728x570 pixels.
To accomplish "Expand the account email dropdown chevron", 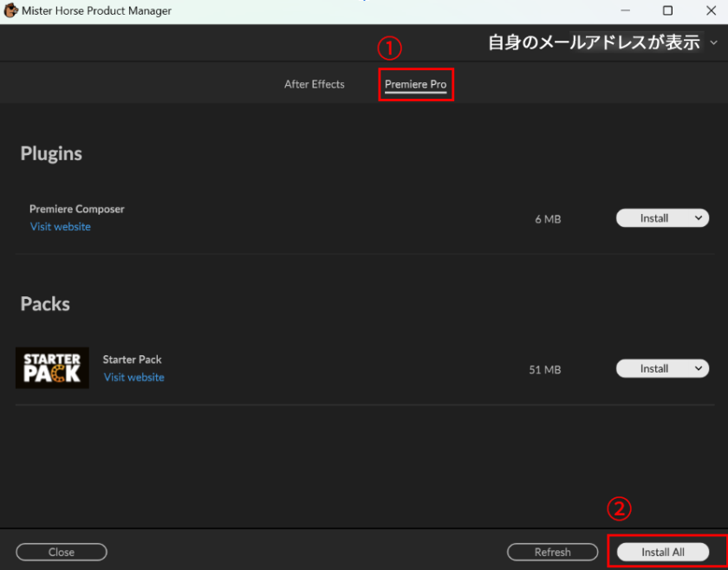I will click(713, 42).
